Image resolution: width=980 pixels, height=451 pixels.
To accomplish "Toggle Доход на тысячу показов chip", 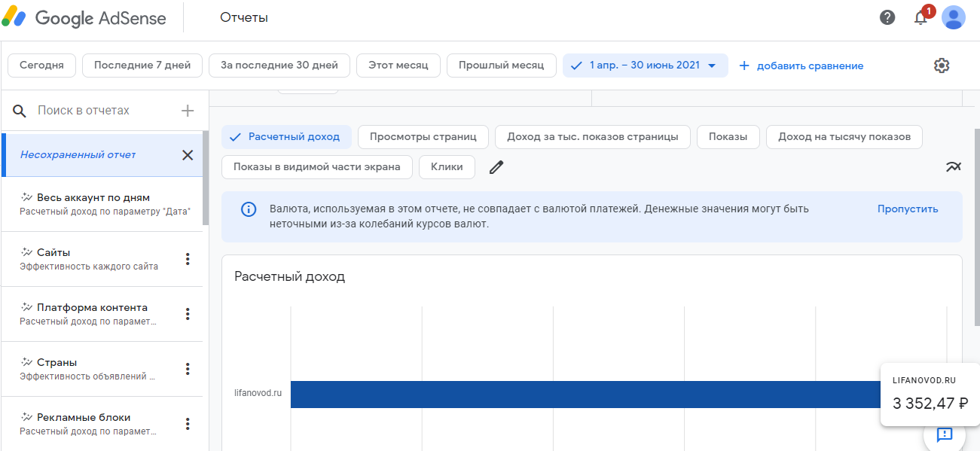I will 844,137.
